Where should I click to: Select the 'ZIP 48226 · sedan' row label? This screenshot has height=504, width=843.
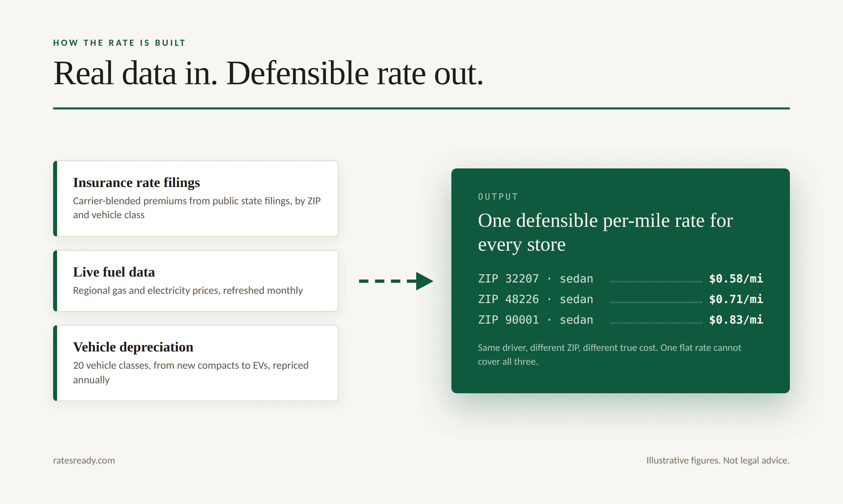(x=535, y=299)
